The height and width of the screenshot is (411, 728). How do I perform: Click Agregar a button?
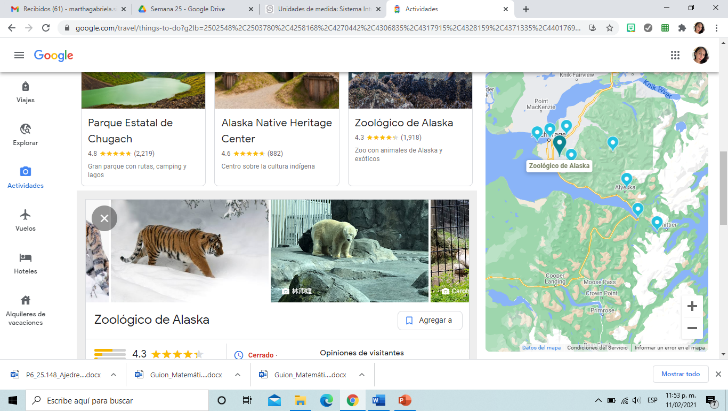tap(430, 320)
